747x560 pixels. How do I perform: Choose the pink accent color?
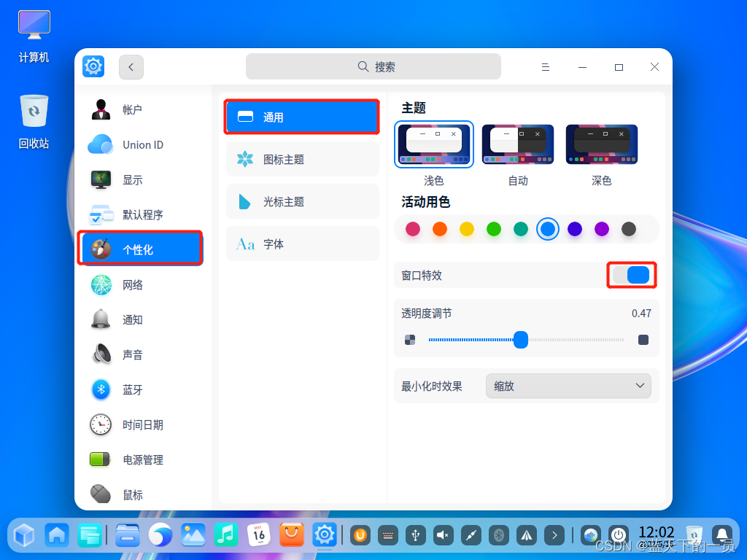pyautogui.click(x=413, y=229)
